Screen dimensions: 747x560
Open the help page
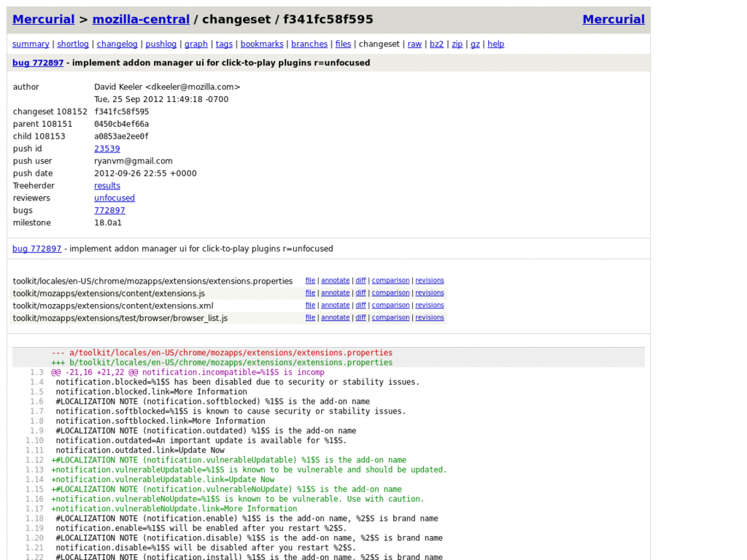point(496,44)
